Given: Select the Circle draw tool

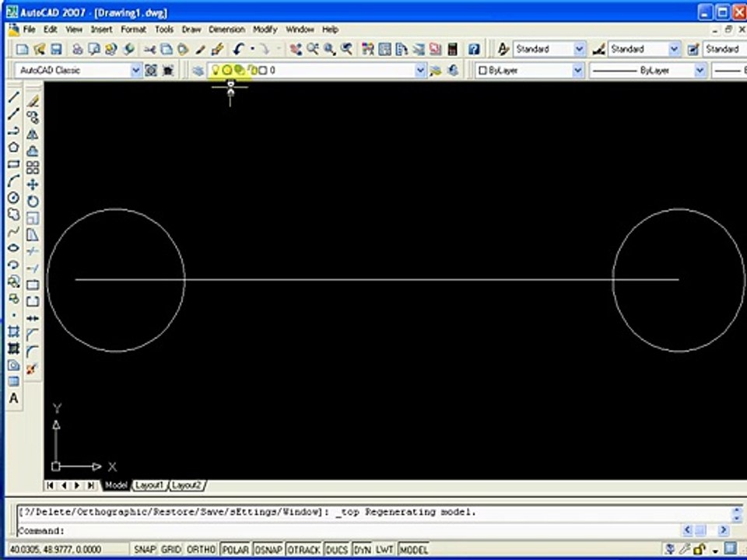Looking at the screenshot, I should click(x=14, y=198).
